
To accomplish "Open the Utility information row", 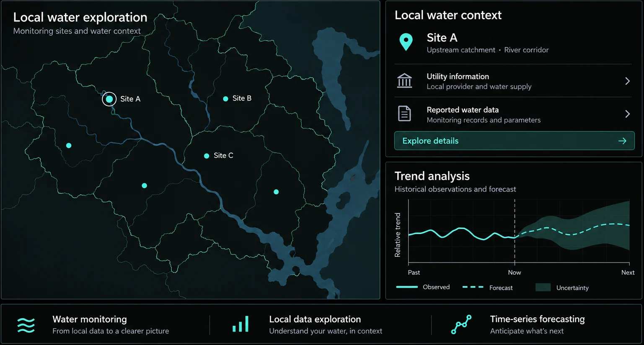I will coord(513,81).
